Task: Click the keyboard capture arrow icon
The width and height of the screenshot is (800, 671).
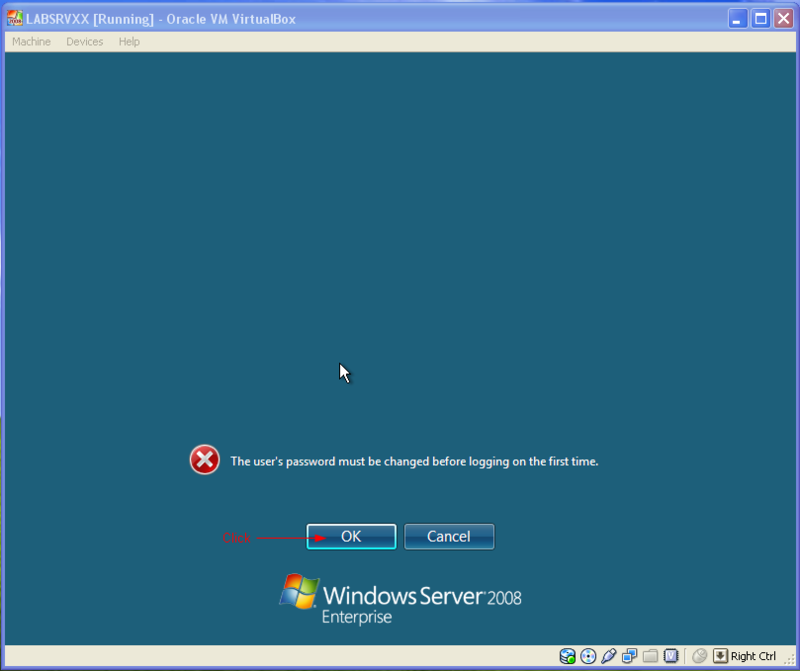Action: 720,656
